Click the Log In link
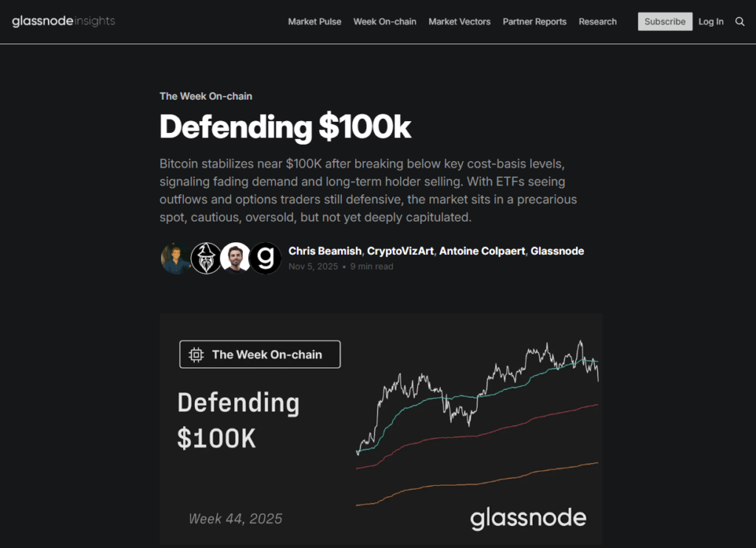The width and height of the screenshot is (756, 548). (x=711, y=21)
